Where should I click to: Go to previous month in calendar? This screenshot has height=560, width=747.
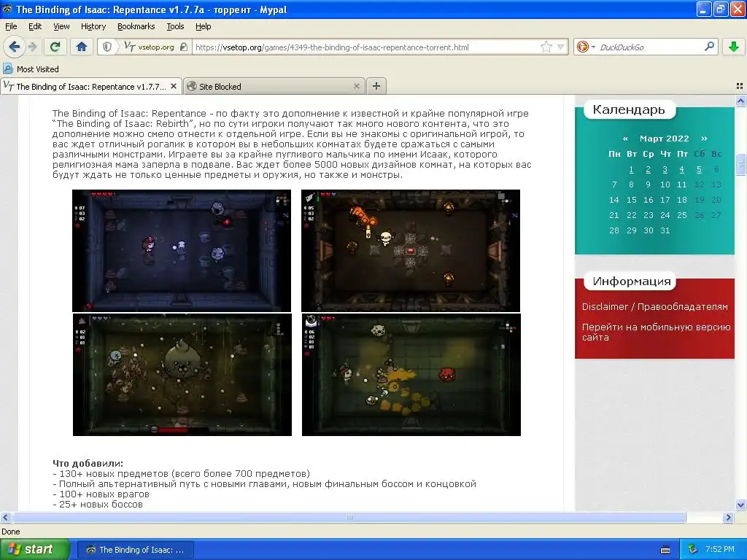pos(625,139)
